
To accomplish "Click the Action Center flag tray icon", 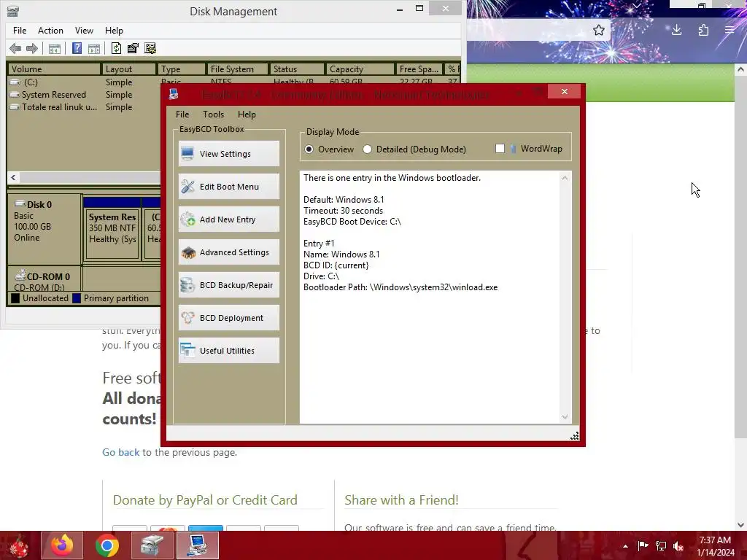I will point(643,545).
